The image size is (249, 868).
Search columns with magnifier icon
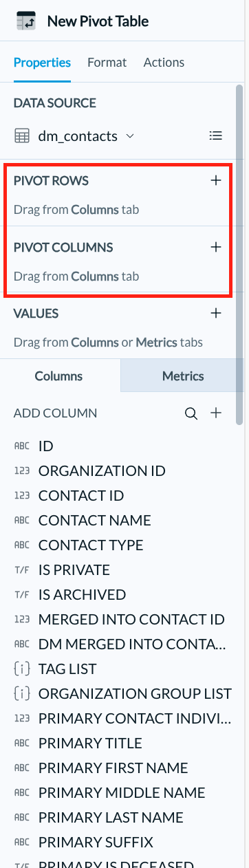191,413
